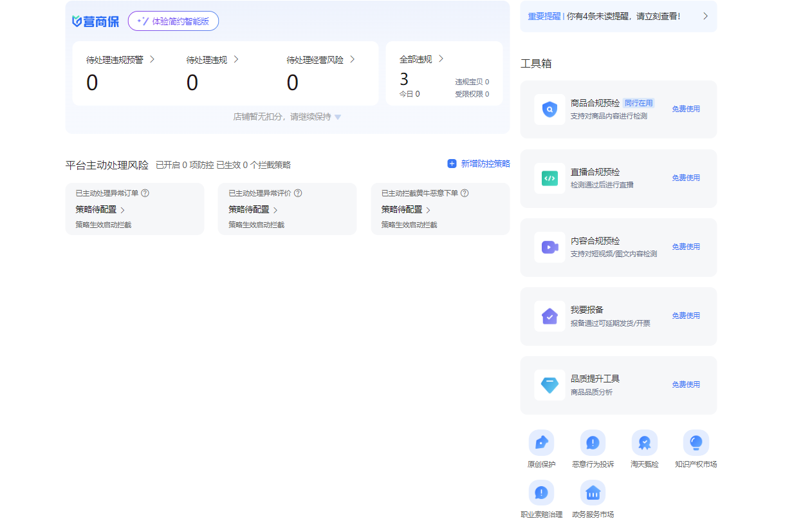Click the 直播合规预检 code icon
Screen dimensions: 812x528
coord(549,178)
